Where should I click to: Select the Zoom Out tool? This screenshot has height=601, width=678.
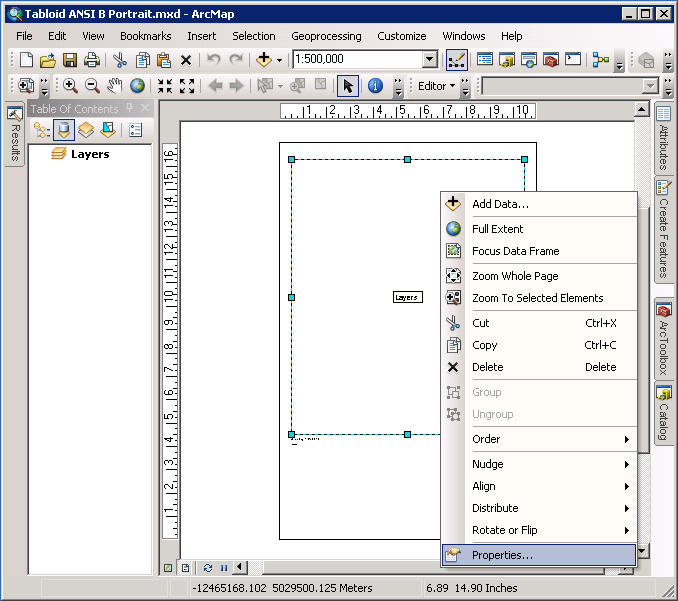click(x=92, y=86)
